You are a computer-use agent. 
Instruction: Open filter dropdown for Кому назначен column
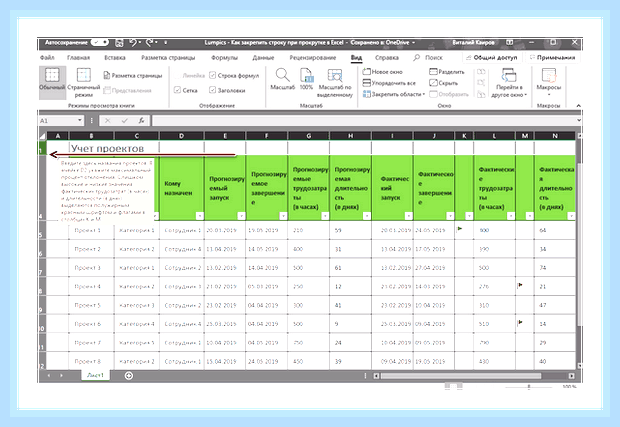(199, 216)
